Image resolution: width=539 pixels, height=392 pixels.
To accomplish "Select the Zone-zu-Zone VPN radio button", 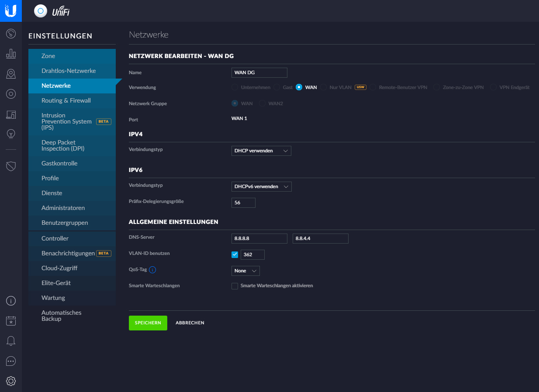I will click(x=437, y=87).
